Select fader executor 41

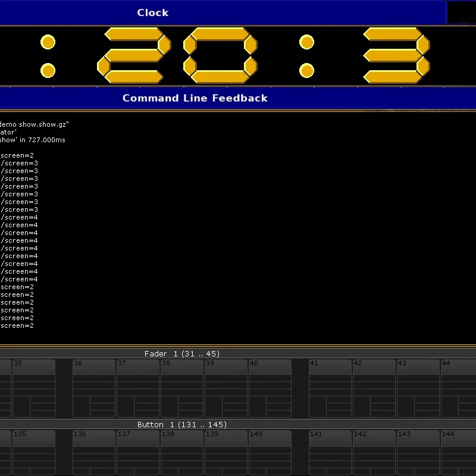(330, 389)
